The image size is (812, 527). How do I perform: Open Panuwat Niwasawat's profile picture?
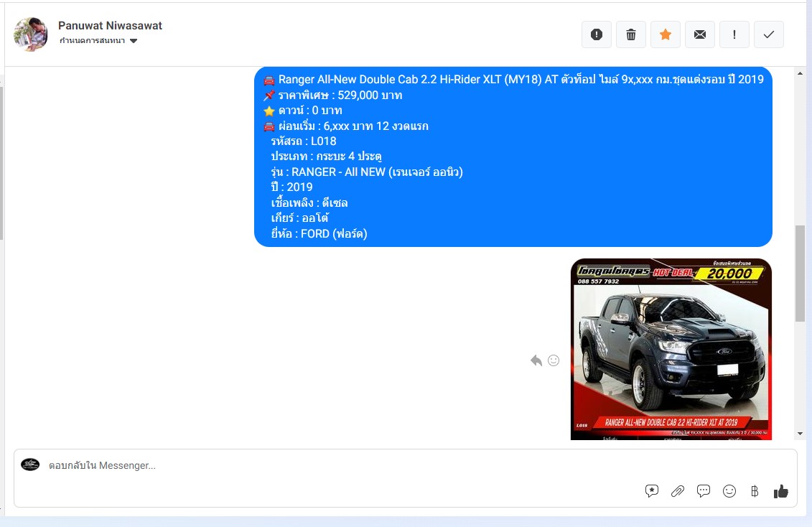pos(31,34)
